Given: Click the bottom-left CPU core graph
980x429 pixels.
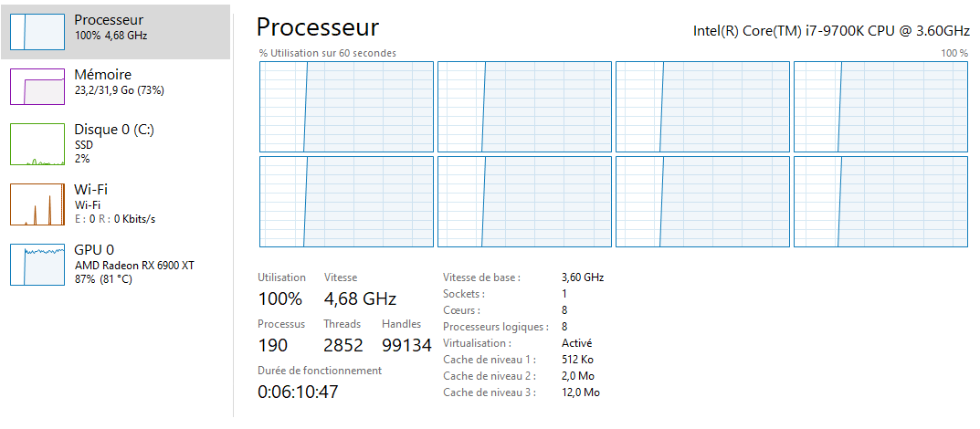Looking at the screenshot, I should pyautogui.click(x=346, y=201).
